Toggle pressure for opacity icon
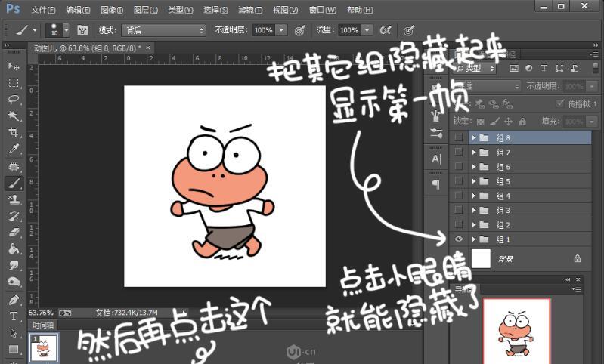604x364 pixels. [299, 30]
